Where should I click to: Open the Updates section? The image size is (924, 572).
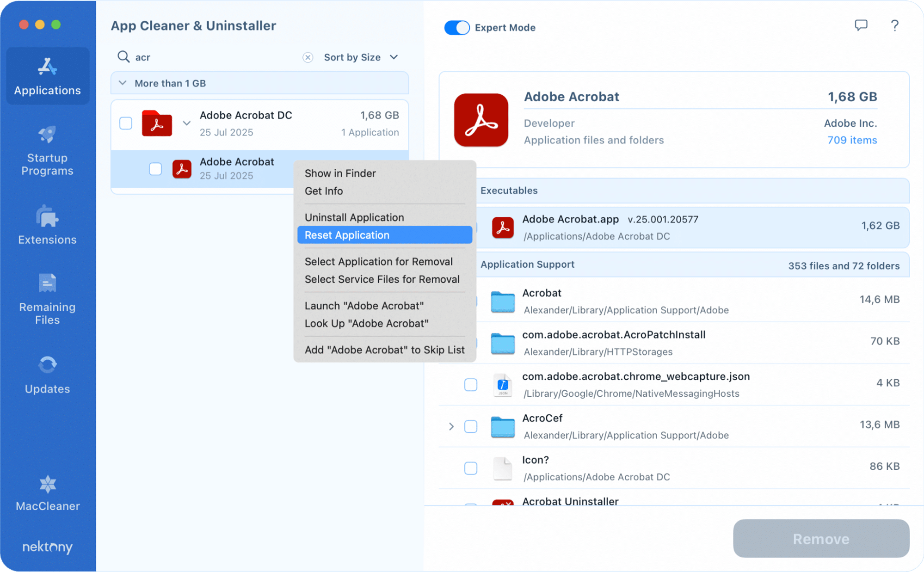point(47,375)
